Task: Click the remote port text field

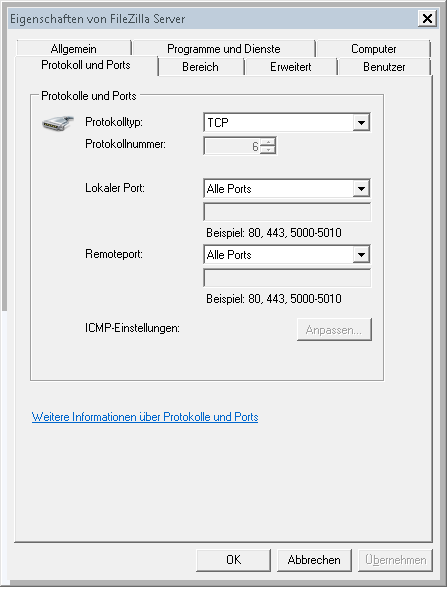Action: click(287, 278)
